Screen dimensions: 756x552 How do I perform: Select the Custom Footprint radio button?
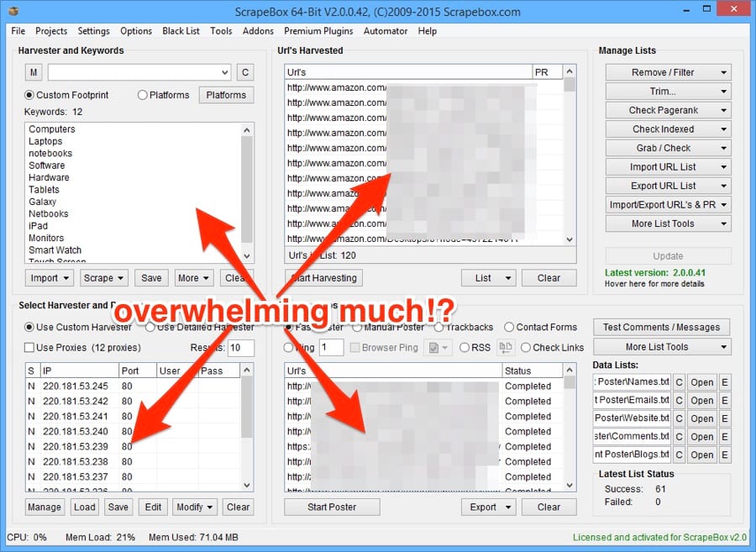pyautogui.click(x=29, y=95)
